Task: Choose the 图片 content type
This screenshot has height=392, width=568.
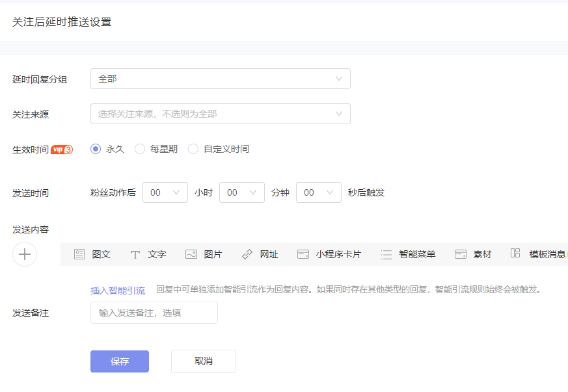Action: point(204,254)
